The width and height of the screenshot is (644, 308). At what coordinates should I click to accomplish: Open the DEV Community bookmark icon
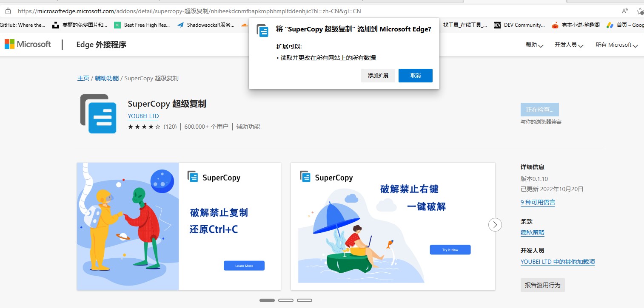[497, 25]
